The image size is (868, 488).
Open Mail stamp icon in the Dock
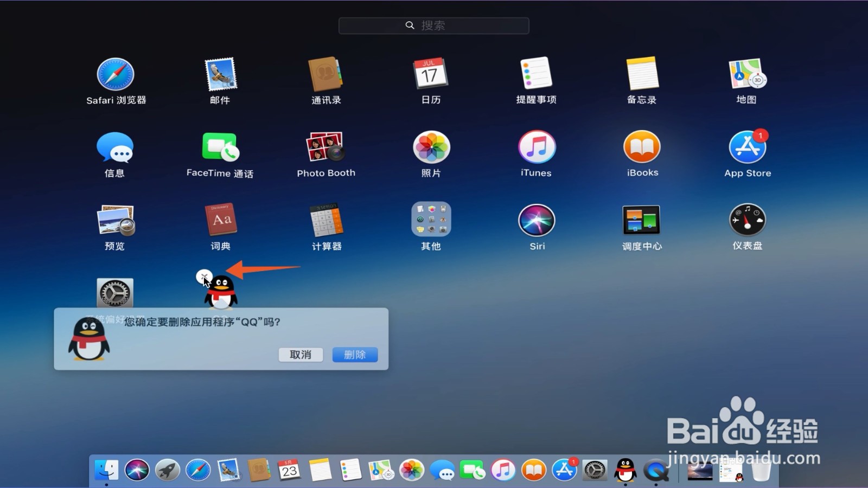228,470
